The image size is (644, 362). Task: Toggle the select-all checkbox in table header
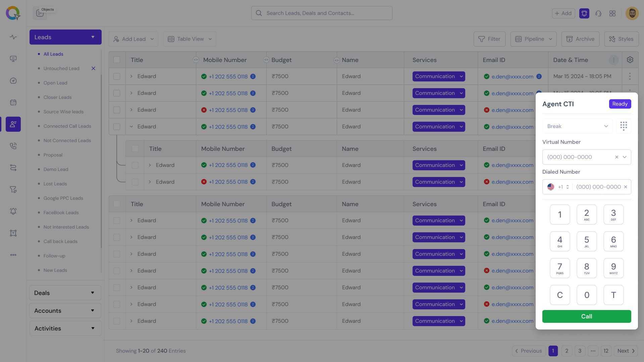[x=117, y=60]
